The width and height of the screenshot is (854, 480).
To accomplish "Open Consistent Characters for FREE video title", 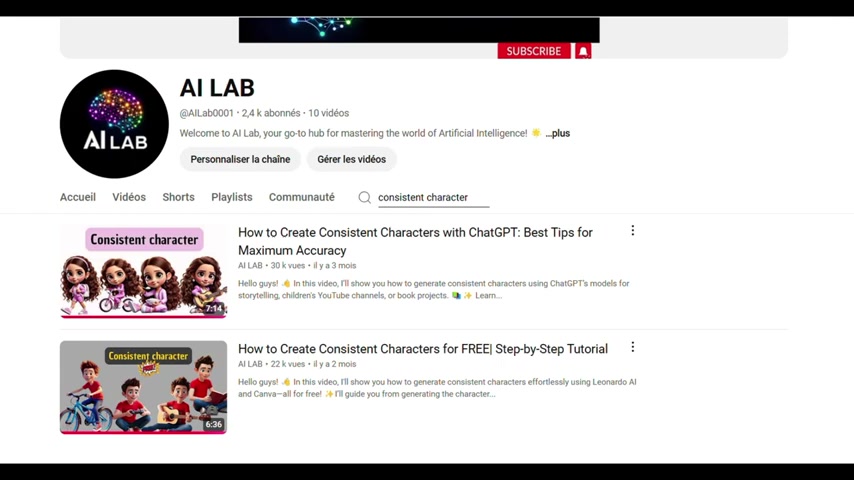I will click(x=423, y=349).
